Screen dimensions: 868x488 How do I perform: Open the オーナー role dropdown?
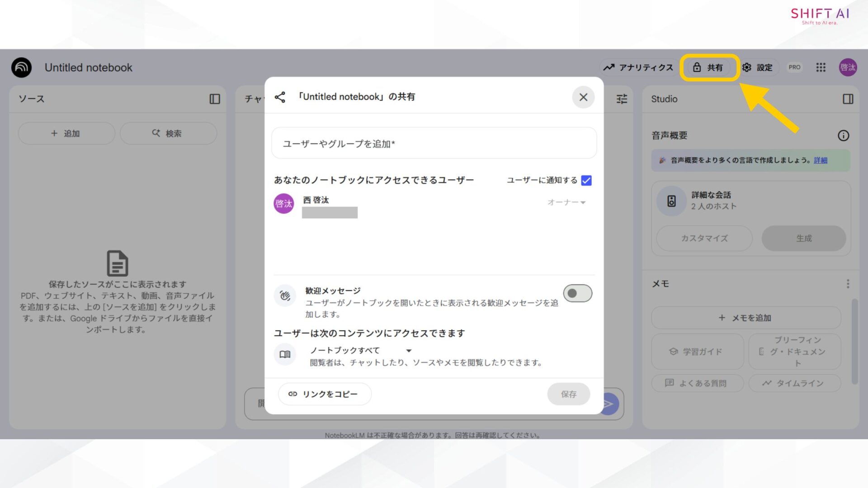(566, 203)
